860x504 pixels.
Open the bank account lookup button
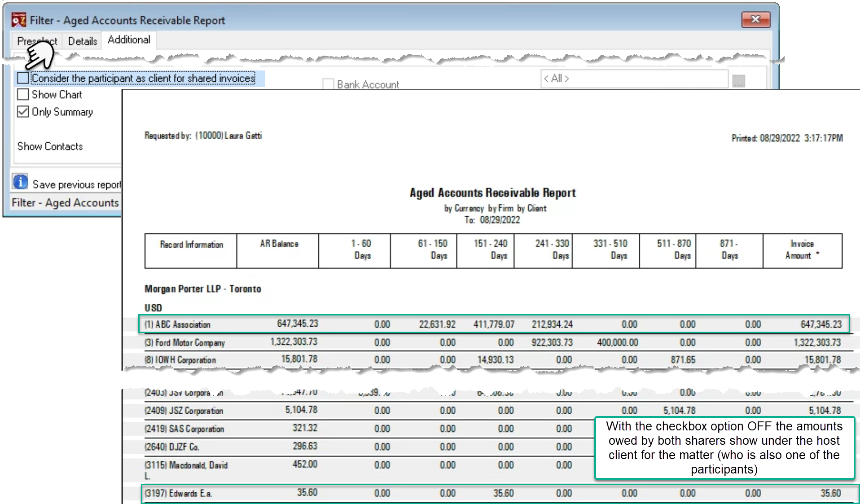[738, 81]
